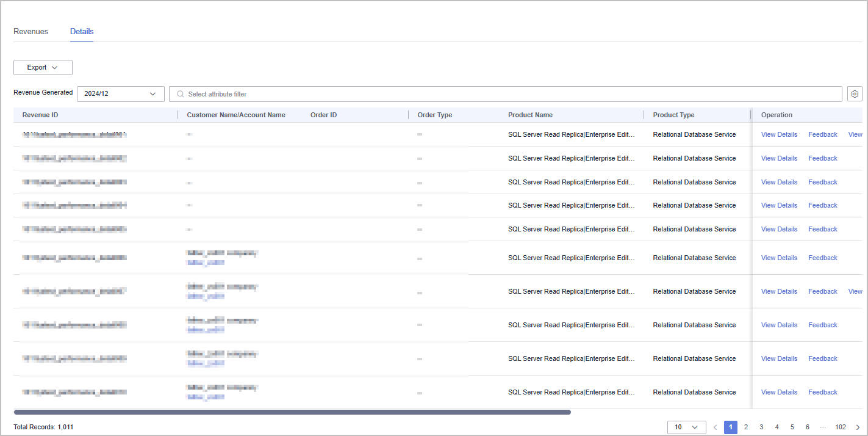The image size is (868, 436).
Task: Go to page 4 of results
Action: click(777, 427)
